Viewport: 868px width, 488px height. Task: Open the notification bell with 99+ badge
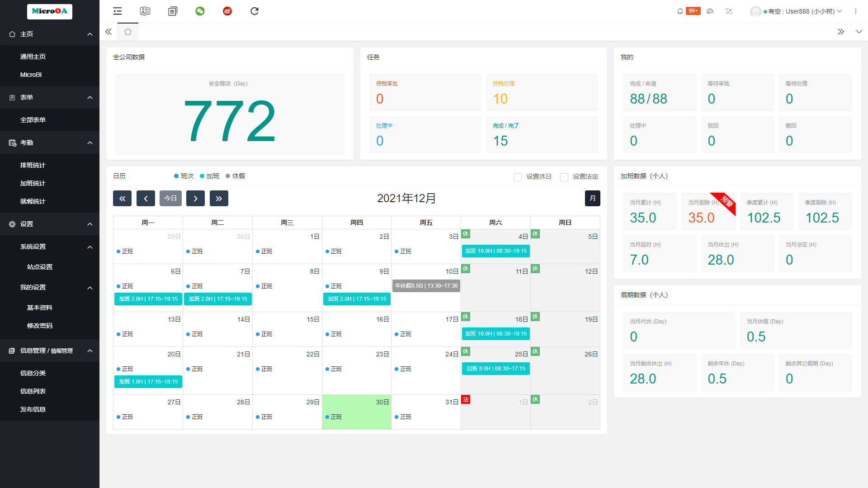680,11
